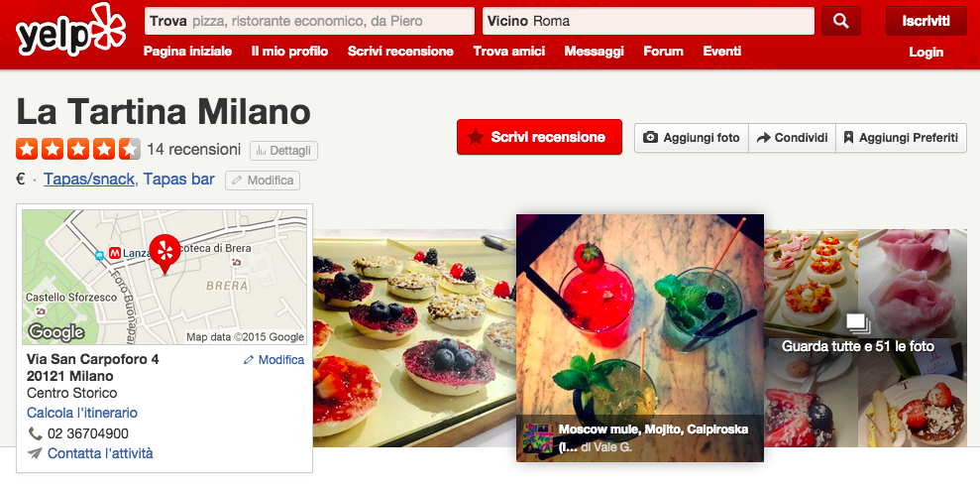Viewport: 980px width, 490px height.
Task: Click Aggiungi foto button
Action: 692,138
